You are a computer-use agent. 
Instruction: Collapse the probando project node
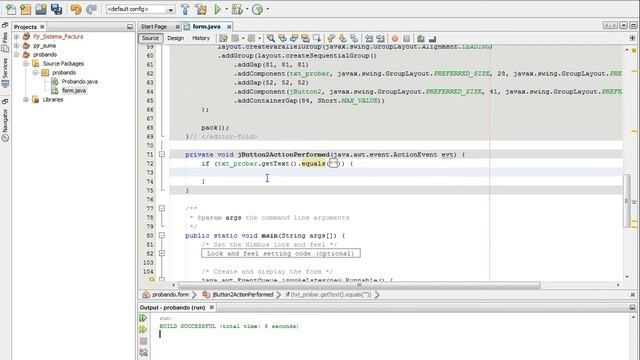[17, 55]
